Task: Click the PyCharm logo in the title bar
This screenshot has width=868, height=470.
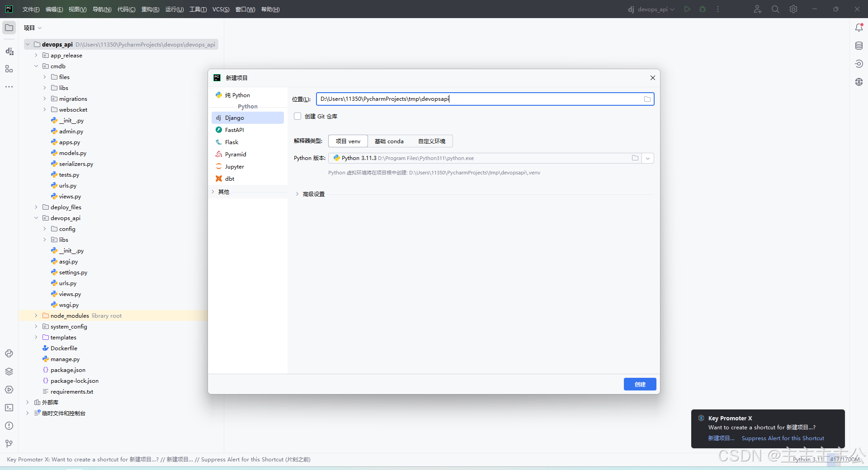Action: (x=9, y=9)
